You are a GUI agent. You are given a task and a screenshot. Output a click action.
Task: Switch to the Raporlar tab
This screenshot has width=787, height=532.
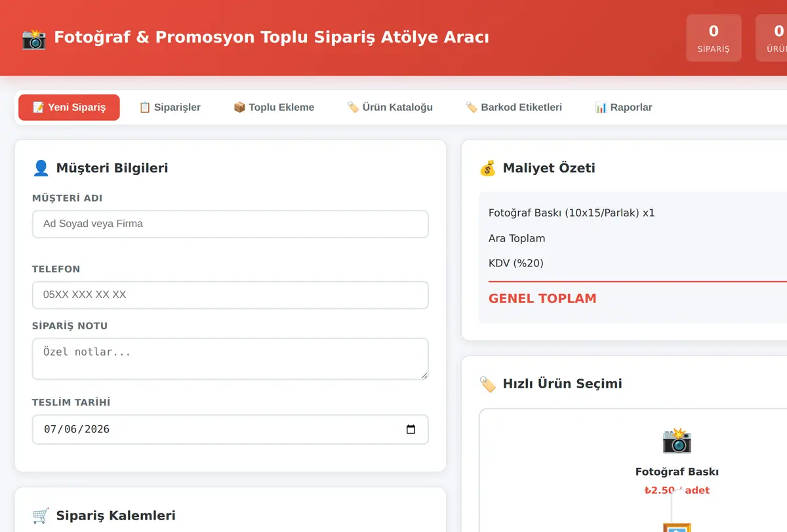point(623,108)
